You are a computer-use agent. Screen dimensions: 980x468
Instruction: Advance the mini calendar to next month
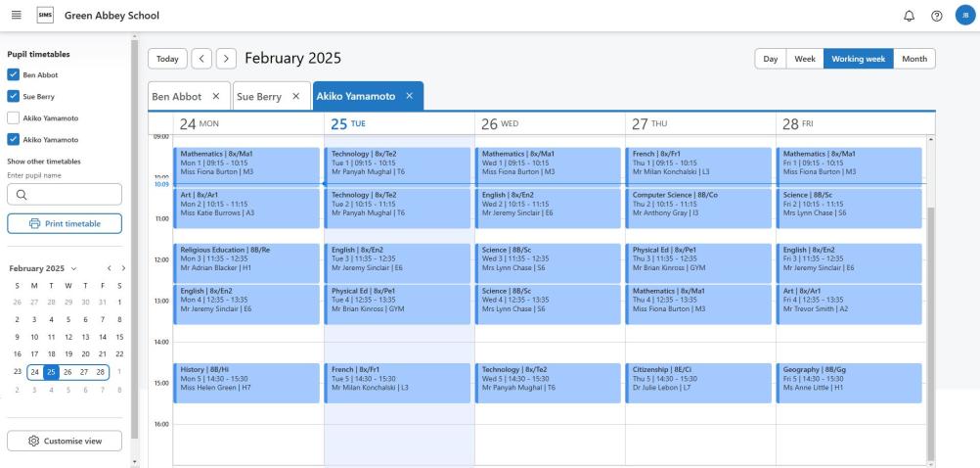click(123, 268)
